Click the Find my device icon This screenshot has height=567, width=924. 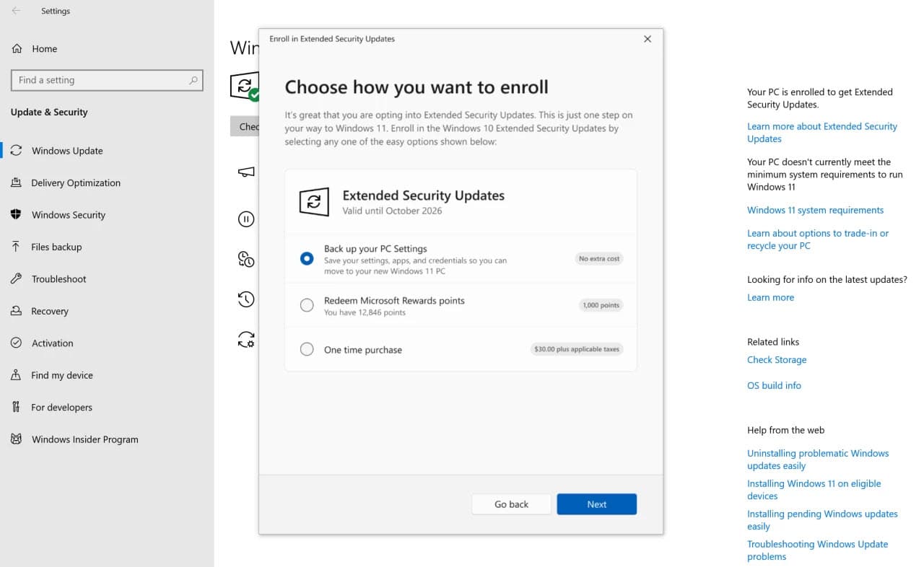(16, 375)
